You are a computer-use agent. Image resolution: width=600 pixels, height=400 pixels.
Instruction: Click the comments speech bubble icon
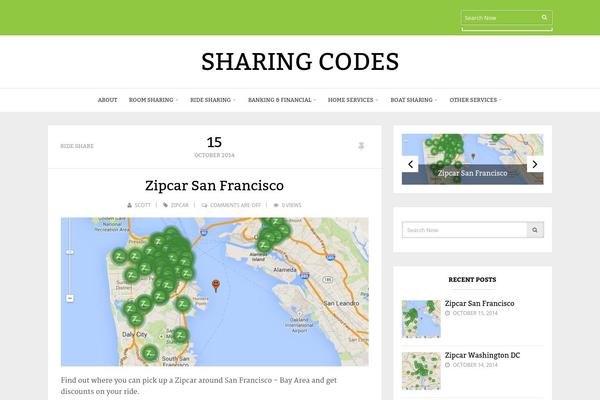coord(204,205)
